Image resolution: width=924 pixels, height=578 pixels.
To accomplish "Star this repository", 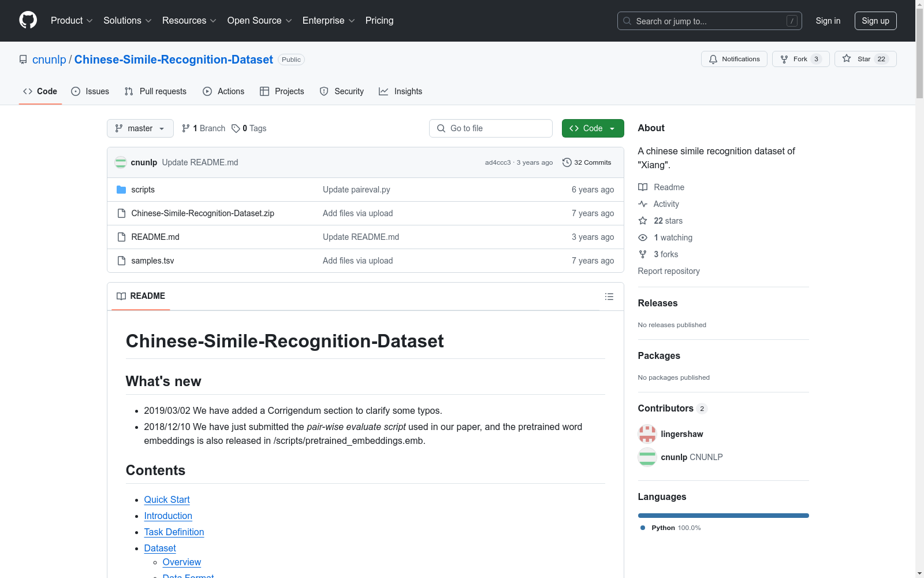I will [x=865, y=59].
